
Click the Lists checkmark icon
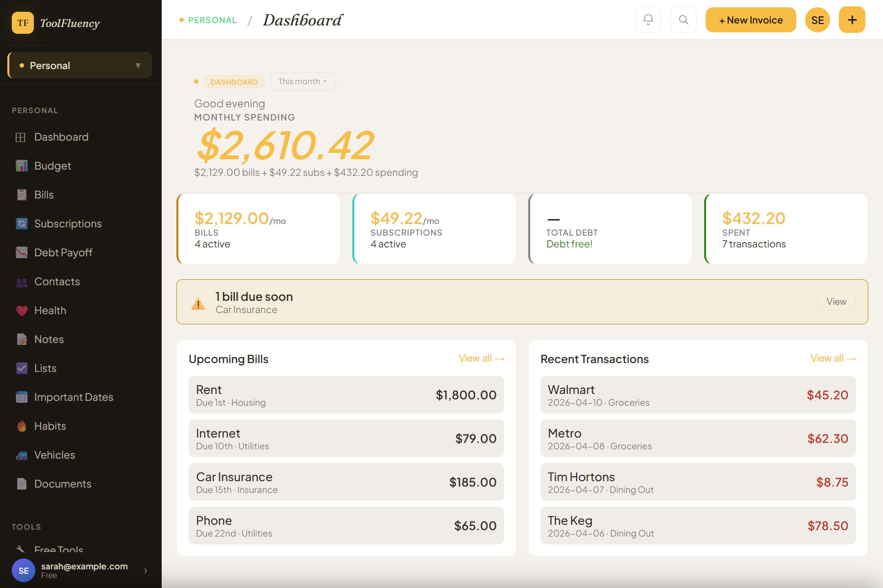22,368
